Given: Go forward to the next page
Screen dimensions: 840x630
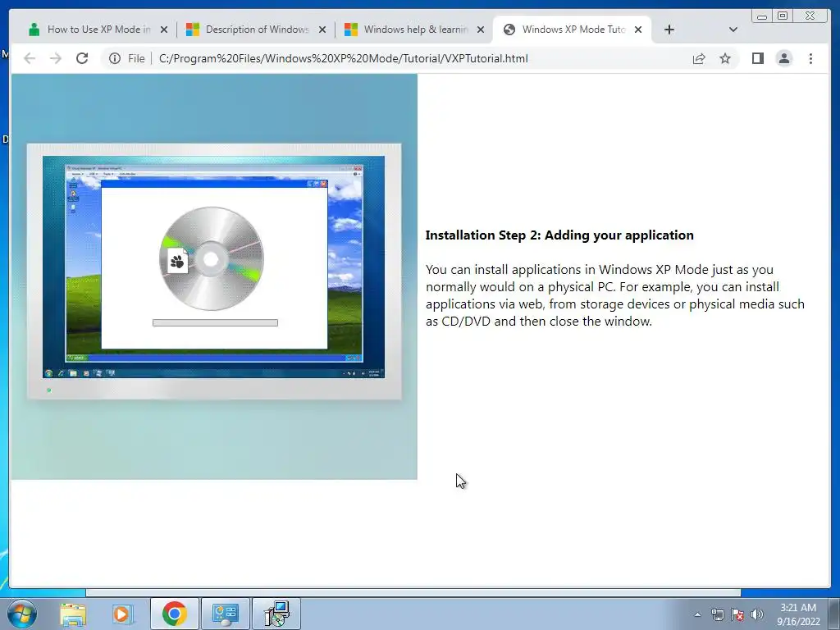Looking at the screenshot, I should 56,58.
